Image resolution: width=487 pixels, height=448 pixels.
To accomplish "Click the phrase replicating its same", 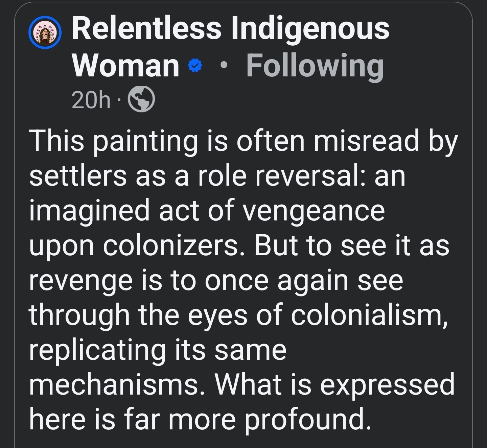I will point(158,351).
